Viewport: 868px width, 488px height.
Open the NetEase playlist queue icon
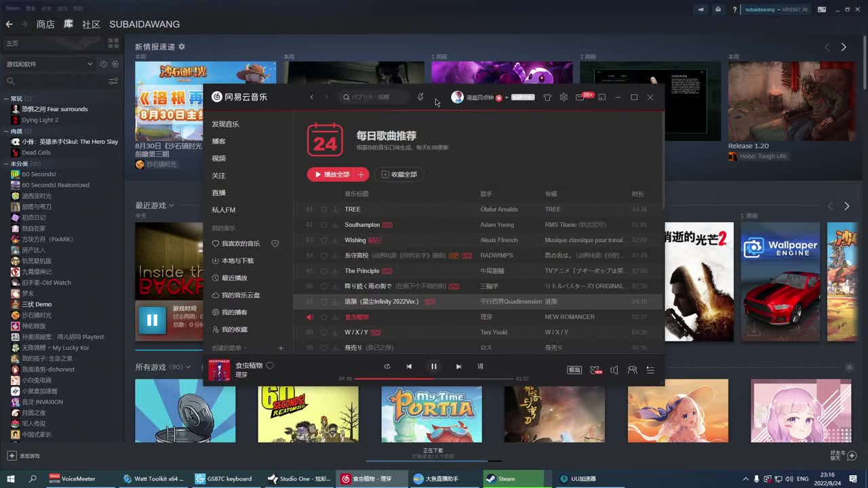coord(650,370)
